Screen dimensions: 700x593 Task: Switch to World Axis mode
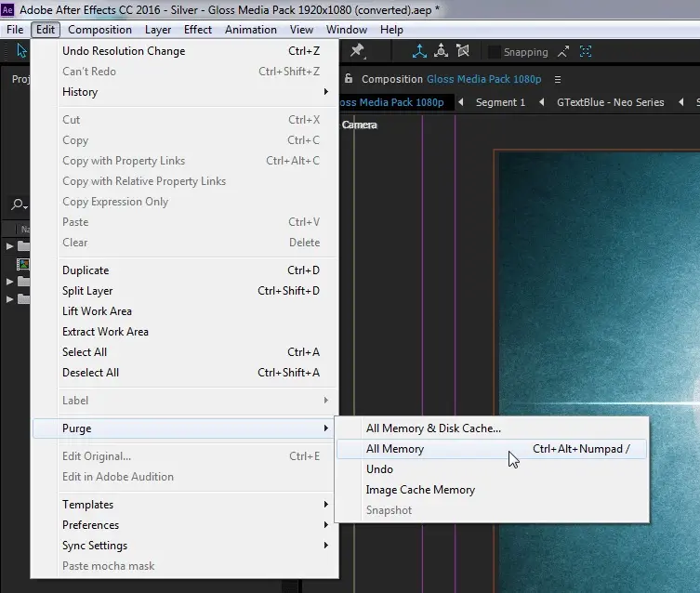(442, 52)
